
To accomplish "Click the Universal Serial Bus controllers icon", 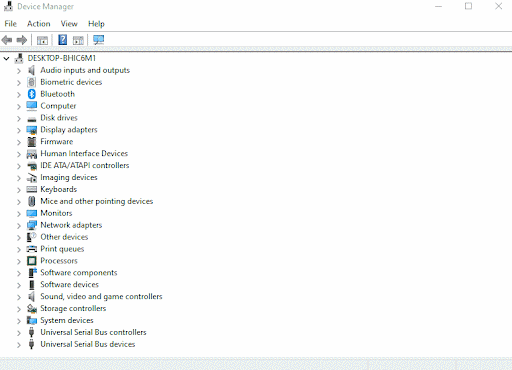I will coord(31,332).
